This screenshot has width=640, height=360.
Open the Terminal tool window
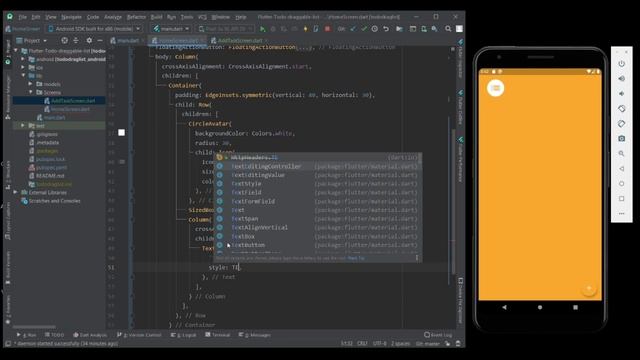(x=218, y=335)
